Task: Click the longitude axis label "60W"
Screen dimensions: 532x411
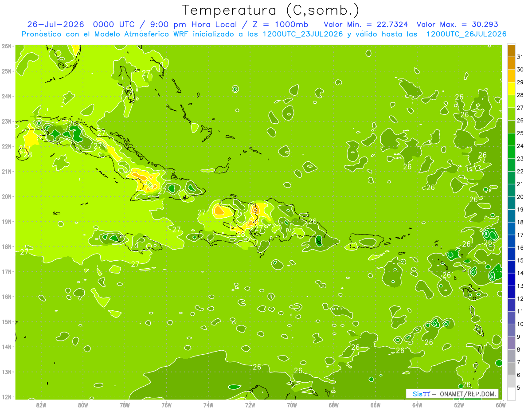Action: click(501, 405)
